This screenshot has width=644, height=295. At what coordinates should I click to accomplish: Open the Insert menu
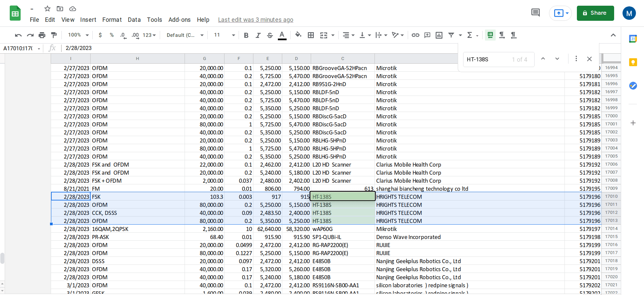88,20
